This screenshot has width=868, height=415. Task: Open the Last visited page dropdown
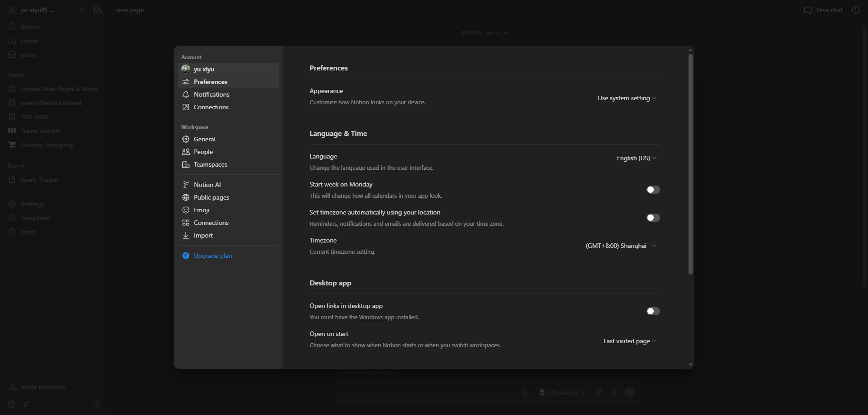point(630,341)
